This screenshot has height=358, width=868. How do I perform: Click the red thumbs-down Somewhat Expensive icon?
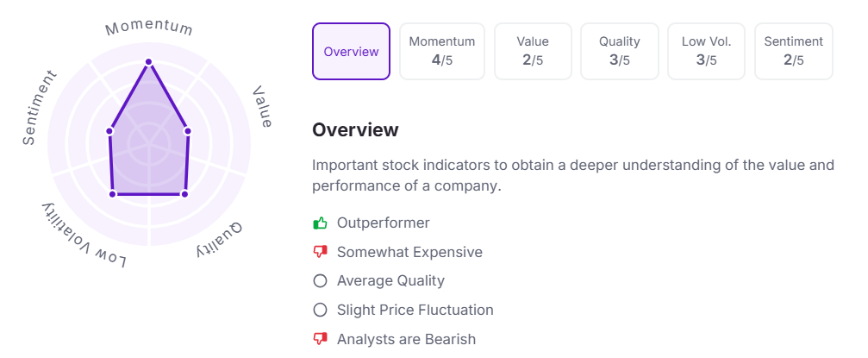(x=321, y=253)
